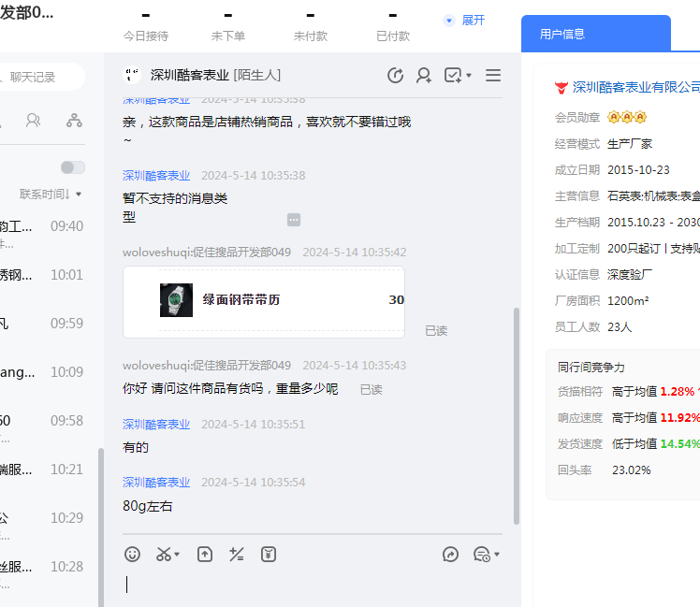The image size is (700, 607).
Task: Open the hamburger menu in chat header
Action: 493,76
